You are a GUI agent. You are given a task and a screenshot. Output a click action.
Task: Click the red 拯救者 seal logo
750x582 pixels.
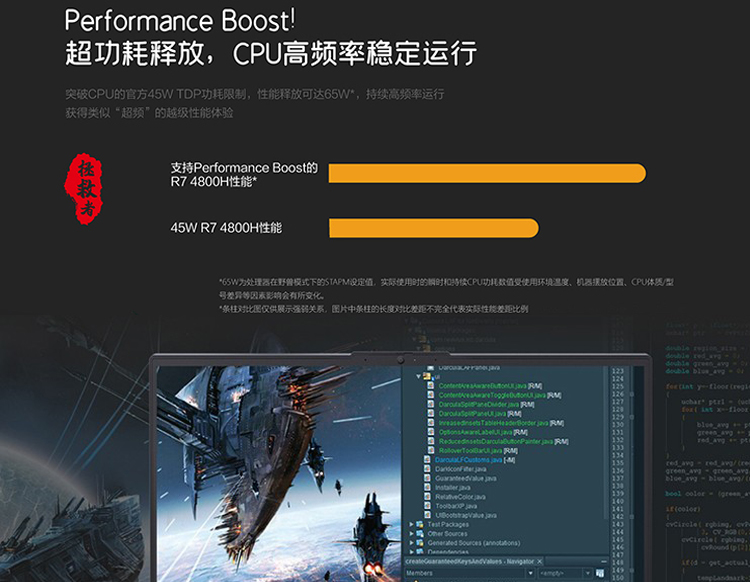click(x=84, y=188)
